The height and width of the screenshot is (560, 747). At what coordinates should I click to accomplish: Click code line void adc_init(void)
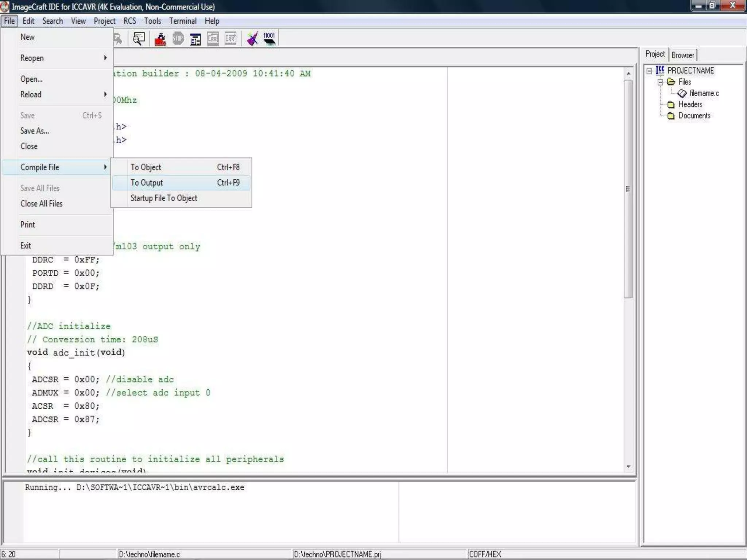coord(76,353)
